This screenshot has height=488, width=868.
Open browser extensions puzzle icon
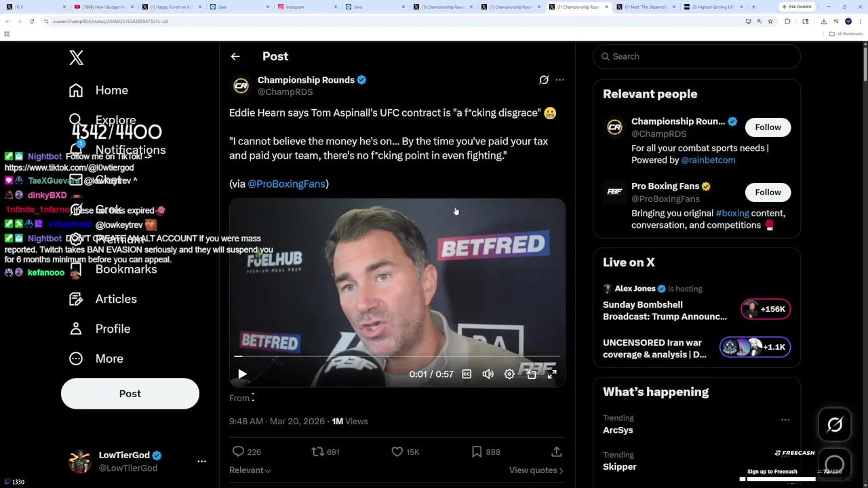787,21
